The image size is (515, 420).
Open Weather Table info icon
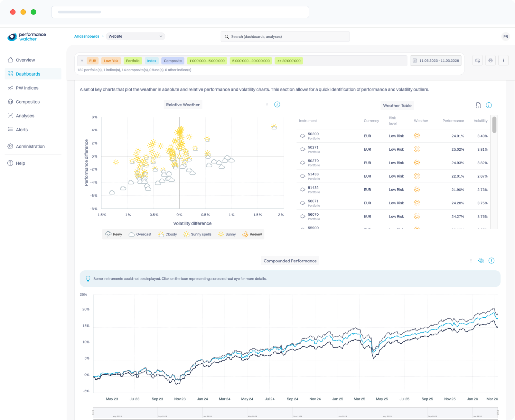489,105
